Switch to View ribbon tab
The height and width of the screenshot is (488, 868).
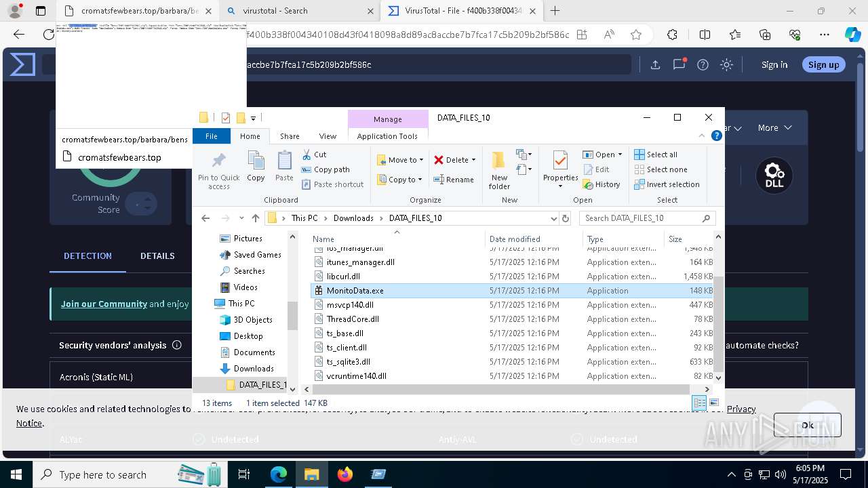[x=328, y=136]
